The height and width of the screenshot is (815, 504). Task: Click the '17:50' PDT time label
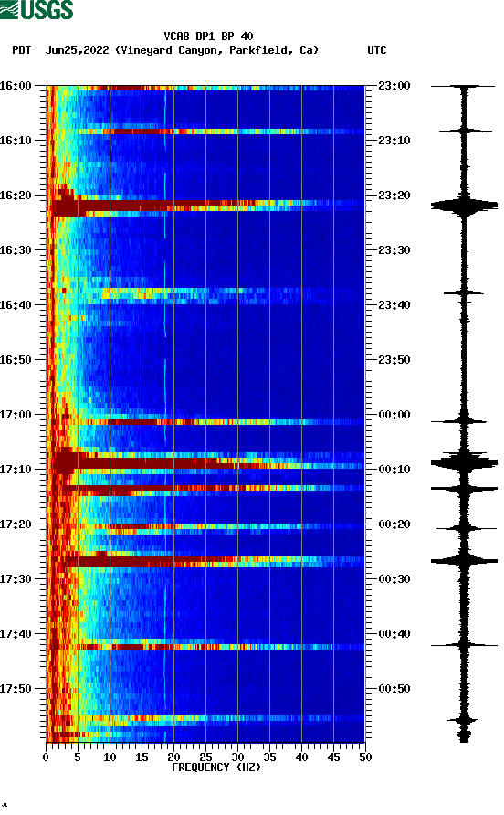(x=16, y=689)
